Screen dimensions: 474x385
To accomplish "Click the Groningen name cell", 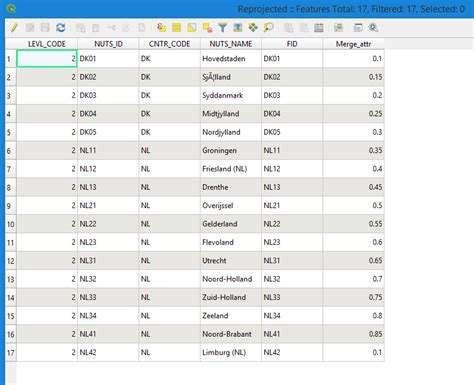I will click(231, 150).
